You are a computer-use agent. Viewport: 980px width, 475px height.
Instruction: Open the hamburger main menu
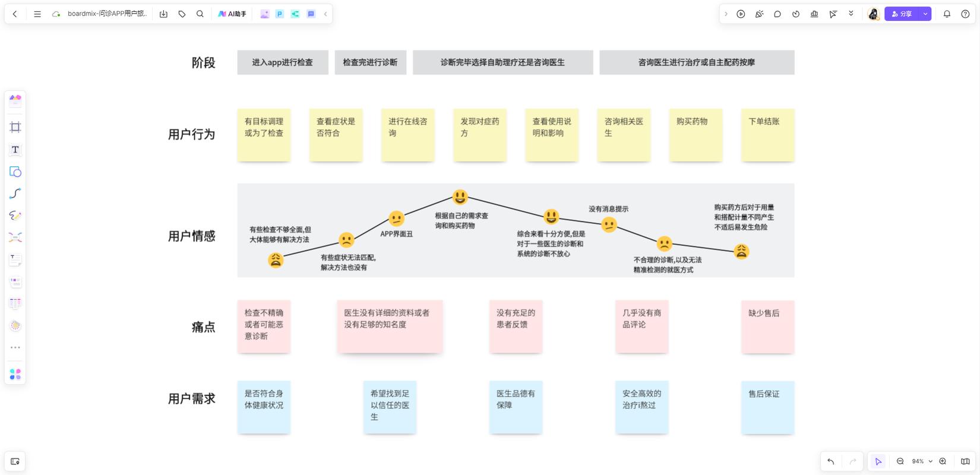tap(37, 14)
